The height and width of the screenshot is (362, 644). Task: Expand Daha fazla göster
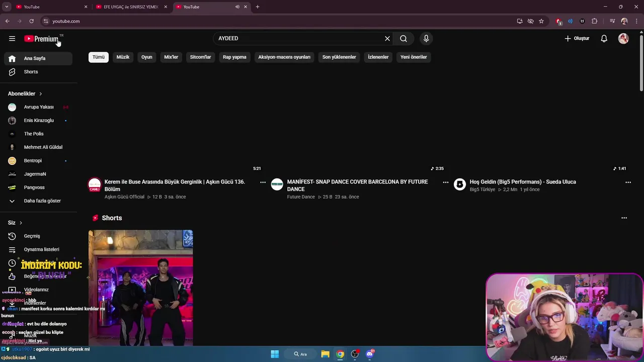[38, 201]
